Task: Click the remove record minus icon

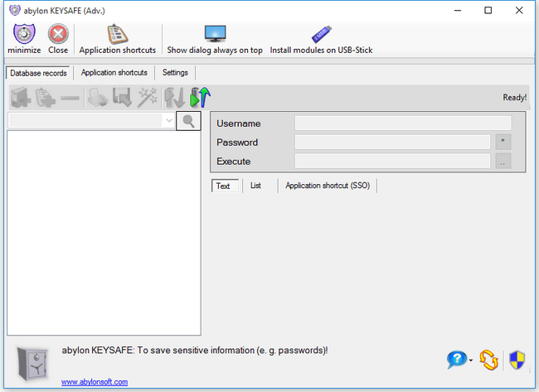Action: coord(70,99)
